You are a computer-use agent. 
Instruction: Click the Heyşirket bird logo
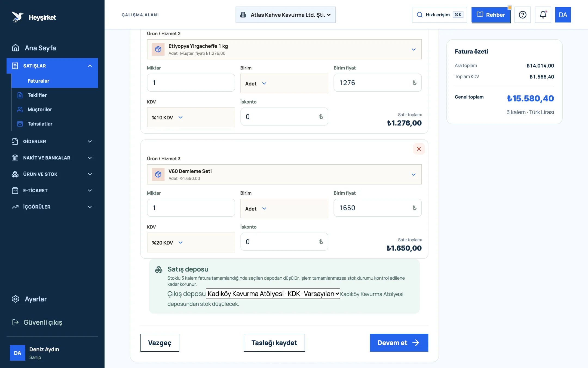pos(17,17)
